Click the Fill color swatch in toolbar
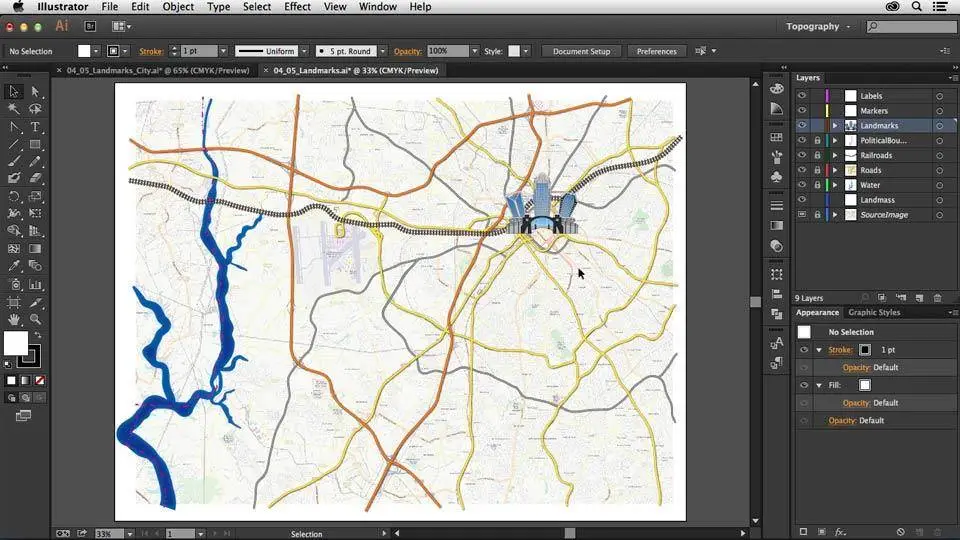 click(x=16, y=344)
